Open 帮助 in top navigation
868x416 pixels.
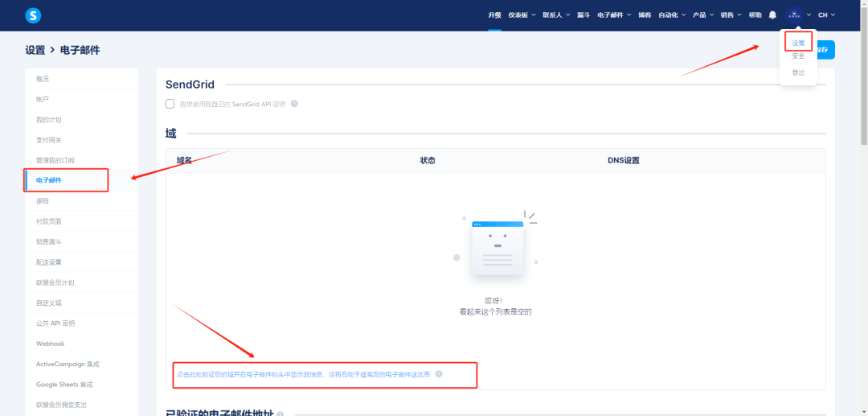coord(755,15)
